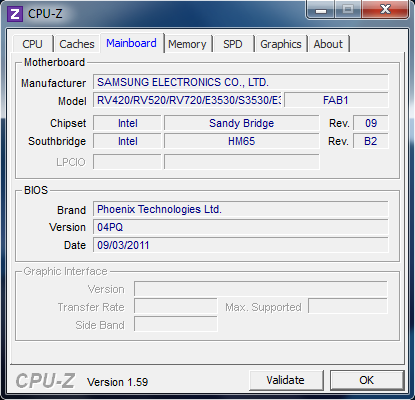Click the OK button

point(367,380)
